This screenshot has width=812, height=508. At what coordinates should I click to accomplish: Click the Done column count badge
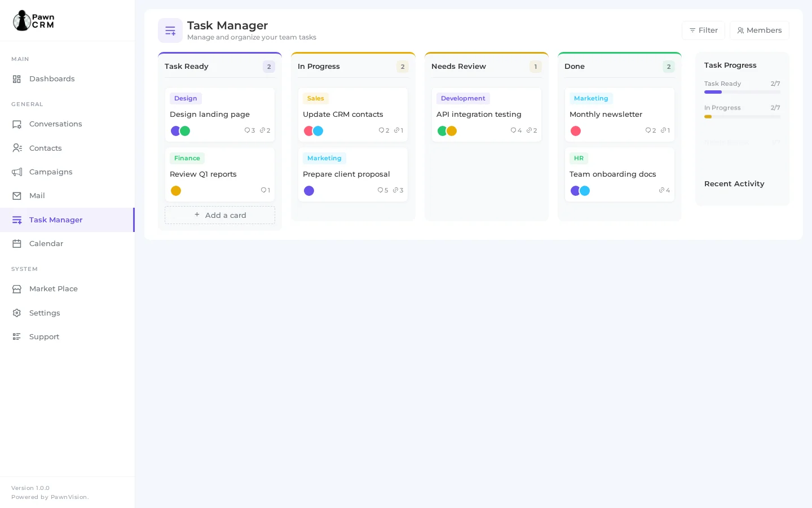(x=669, y=66)
